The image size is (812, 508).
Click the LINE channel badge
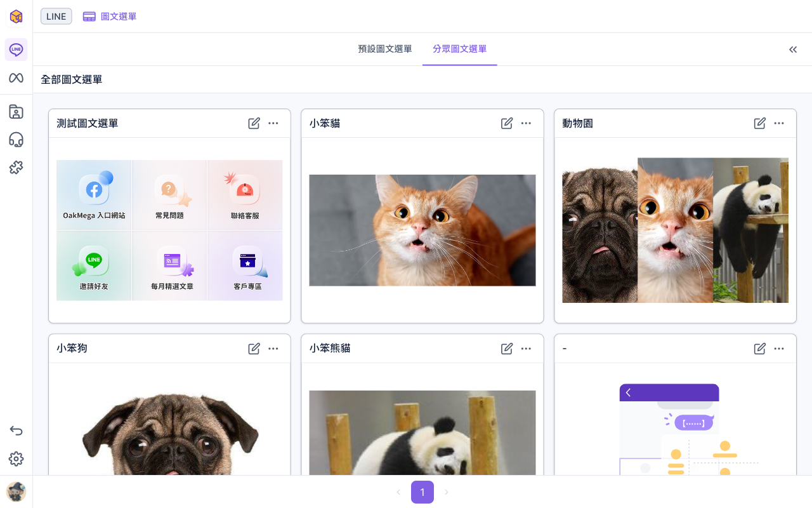[56, 17]
